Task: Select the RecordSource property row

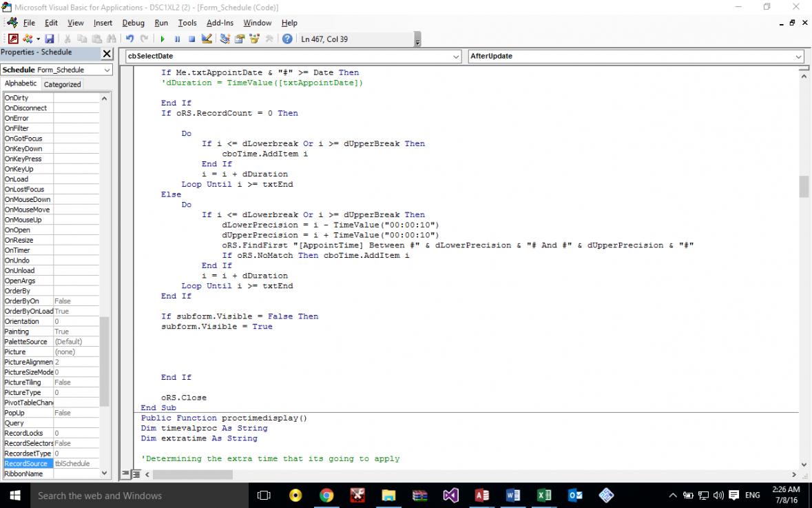Action: (x=51, y=463)
